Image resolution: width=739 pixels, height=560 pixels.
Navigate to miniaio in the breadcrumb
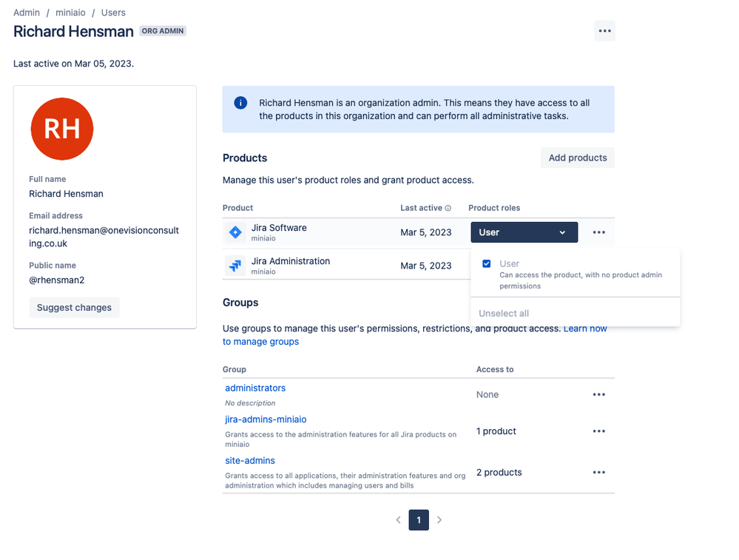71,13
